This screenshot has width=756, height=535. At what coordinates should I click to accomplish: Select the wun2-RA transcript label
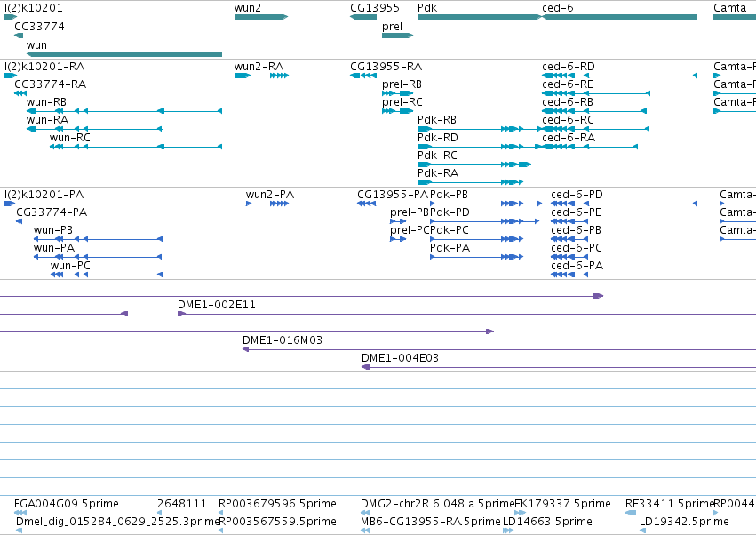coord(259,66)
